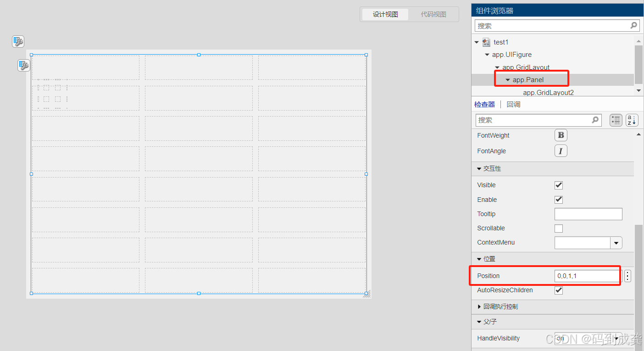
Task: Click the top-left grid cell
Action: (x=86, y=67)
